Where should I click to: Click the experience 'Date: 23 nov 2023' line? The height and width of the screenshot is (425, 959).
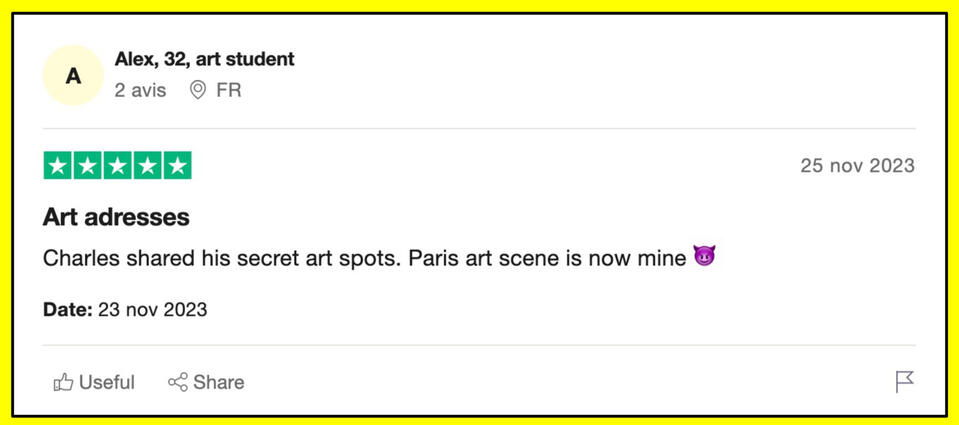[125, 309]
